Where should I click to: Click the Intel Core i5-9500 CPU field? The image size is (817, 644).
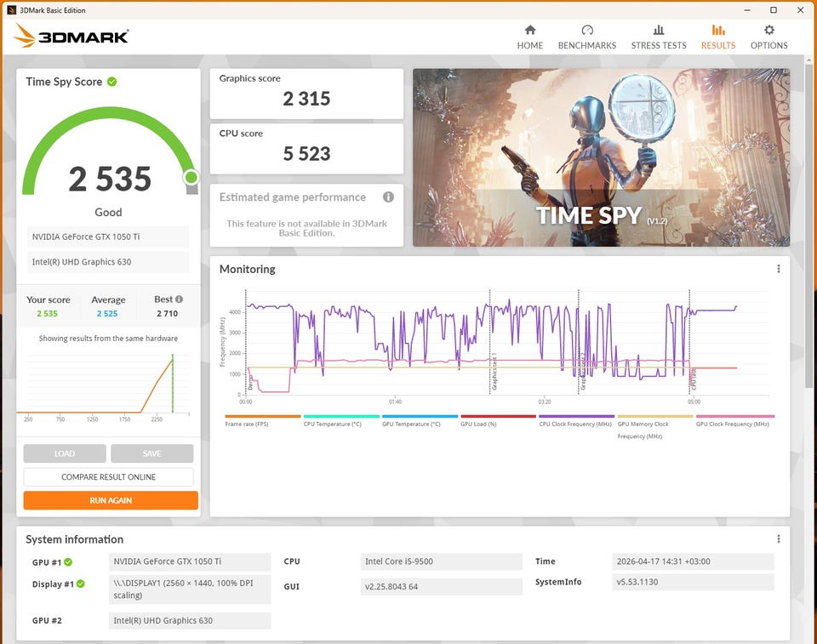click(x=442, y=561)
